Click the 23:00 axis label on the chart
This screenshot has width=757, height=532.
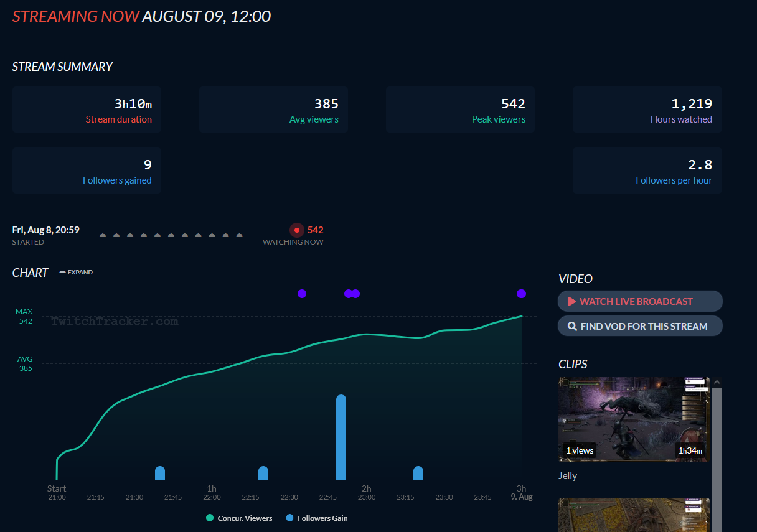(x=367, y=497)
